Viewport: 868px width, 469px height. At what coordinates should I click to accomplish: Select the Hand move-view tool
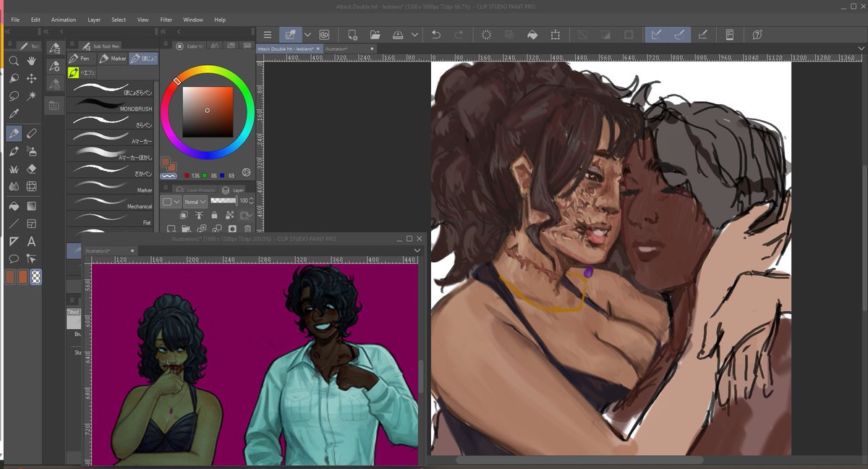click(x=32, y=62)
